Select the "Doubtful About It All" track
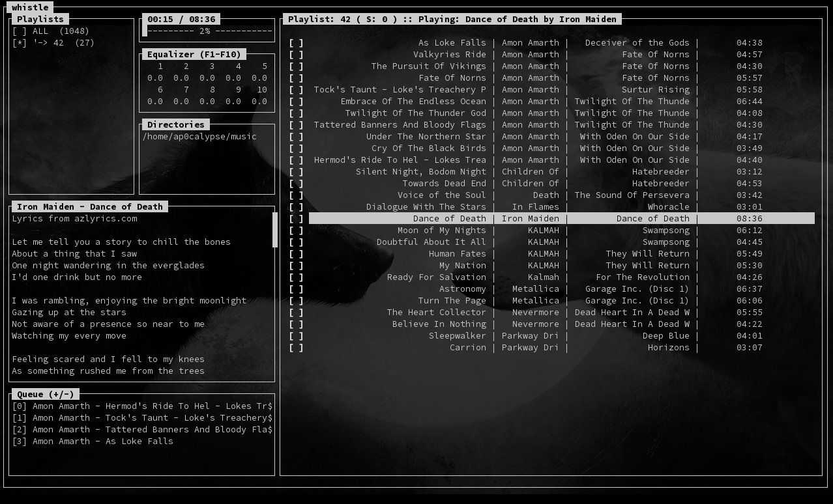The image size is (833, 504). [431, 242]
